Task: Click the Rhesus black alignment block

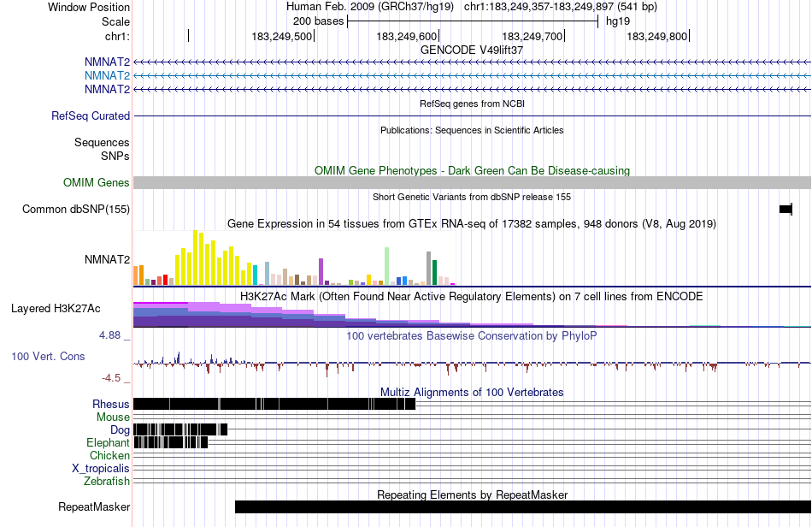Action: (274, 404)
